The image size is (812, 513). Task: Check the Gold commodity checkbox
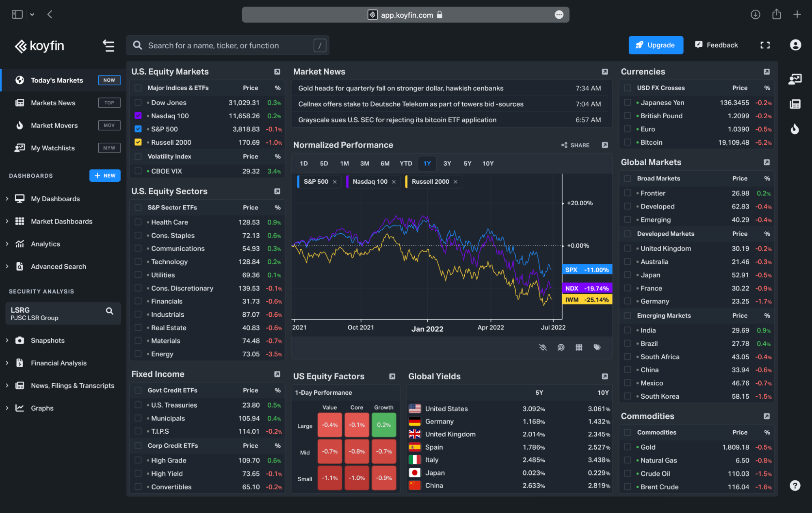click(627, 447)
